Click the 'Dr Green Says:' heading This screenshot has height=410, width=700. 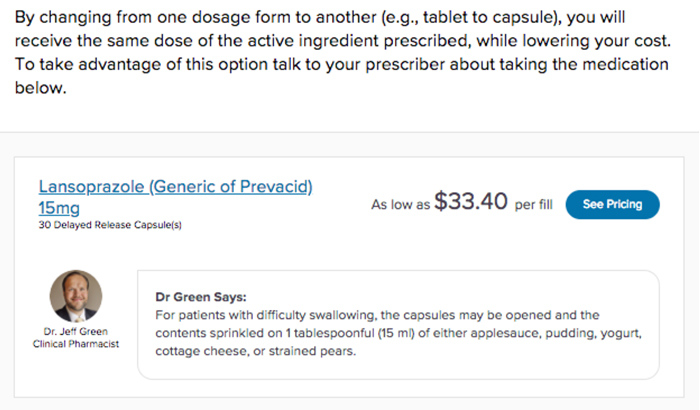click(201, 297)
